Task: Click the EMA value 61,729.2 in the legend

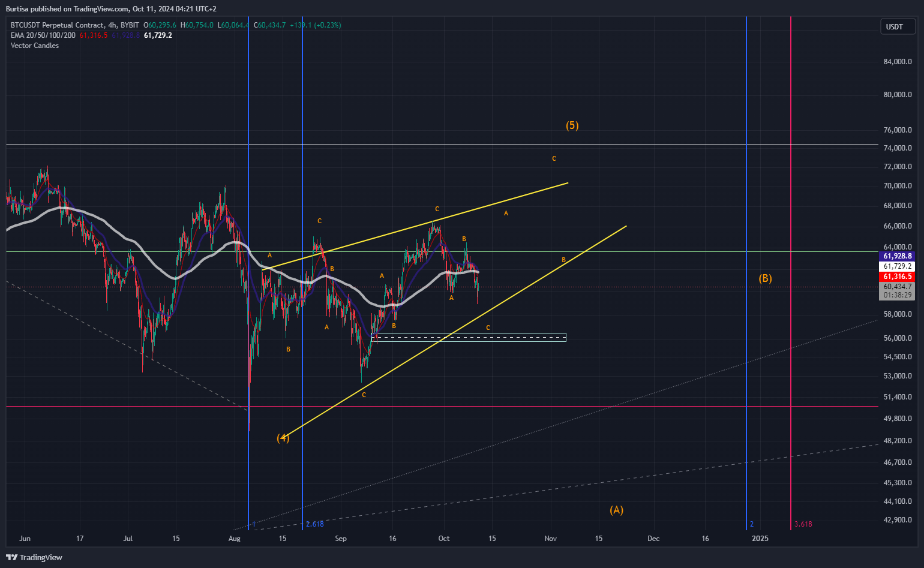Action: [x=158, y=35]
